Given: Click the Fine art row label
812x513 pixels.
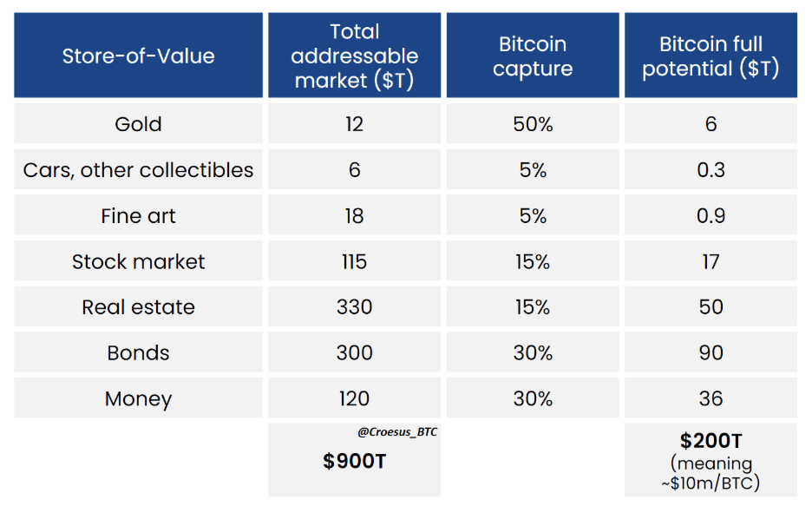Looking at the screenshot, I should coord(138,215).
